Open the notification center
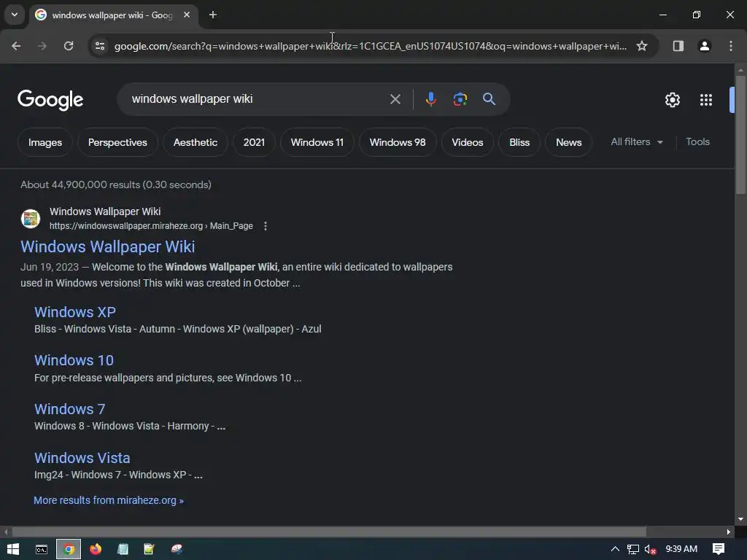This screenshot has width=747, height=560. point(719,549)
